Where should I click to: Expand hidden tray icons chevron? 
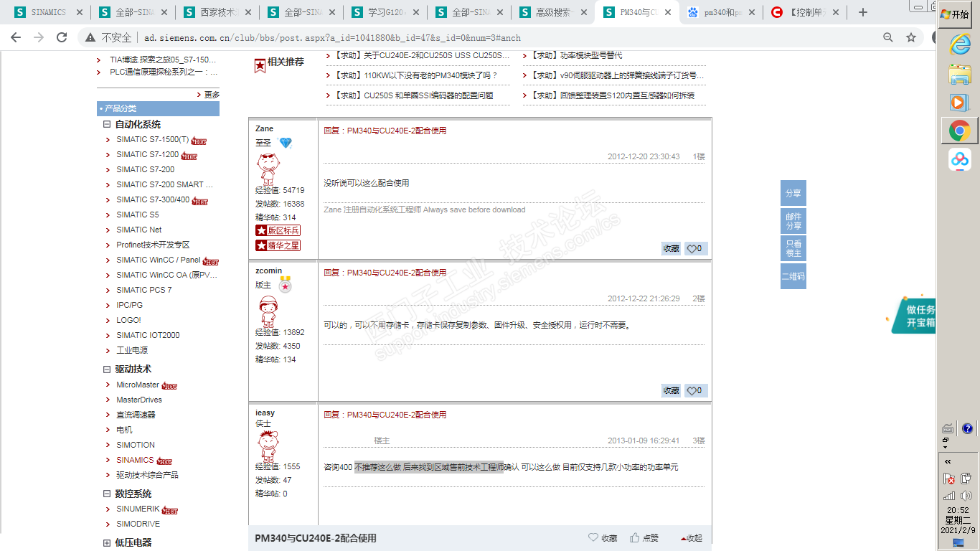tap(948, 461)
